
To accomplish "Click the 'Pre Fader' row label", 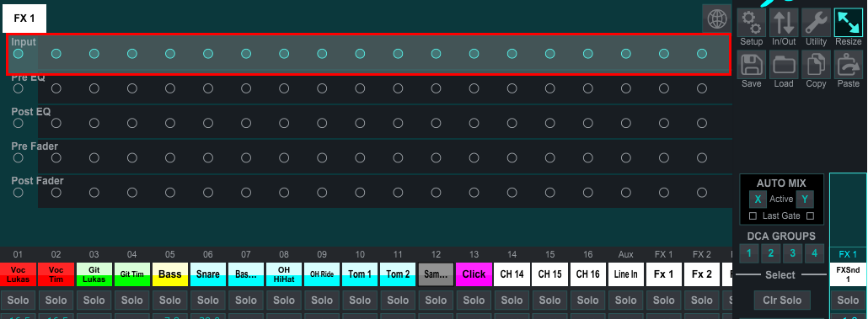I will pos(35,146).
